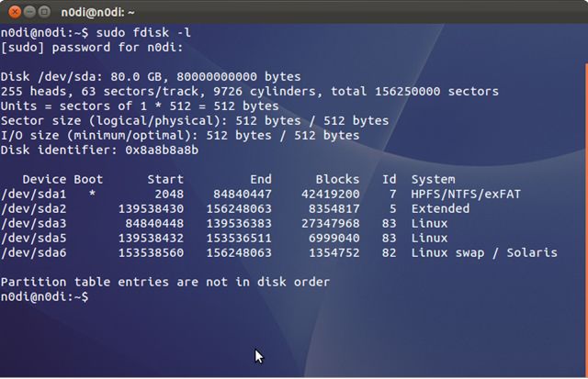Click the /dev/sda2 device entry

point(34,208)
